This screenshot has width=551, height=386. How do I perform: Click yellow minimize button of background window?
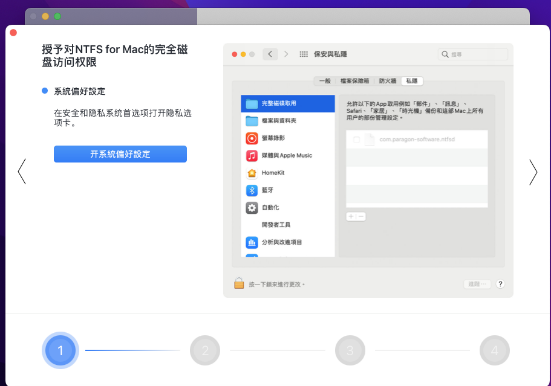45,16
